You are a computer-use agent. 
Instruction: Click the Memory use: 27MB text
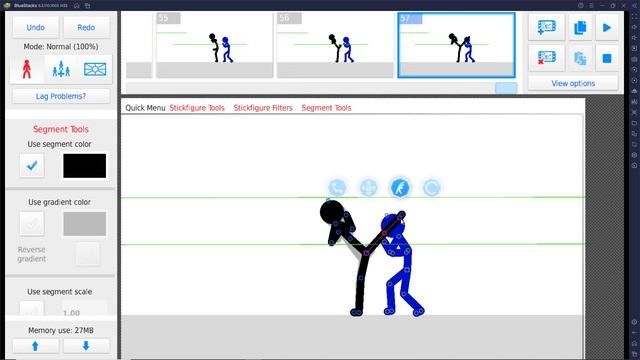click(61, 330)
